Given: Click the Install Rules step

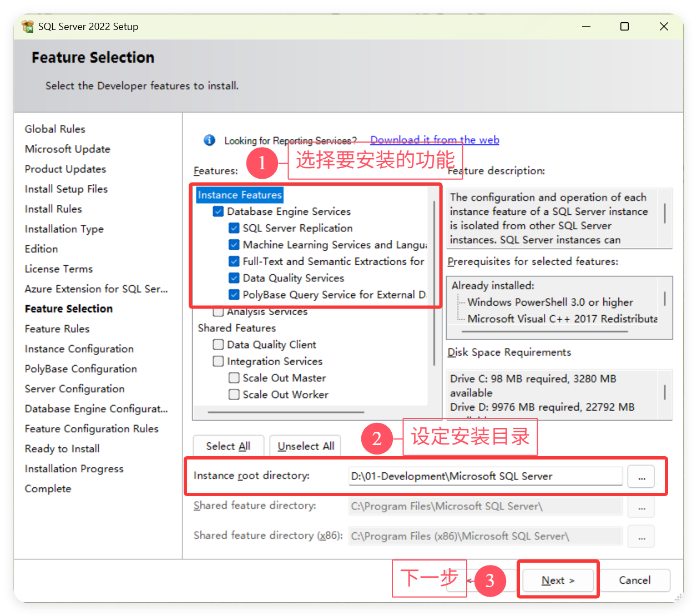Looking at the screenshot, I should coord(53,209).
